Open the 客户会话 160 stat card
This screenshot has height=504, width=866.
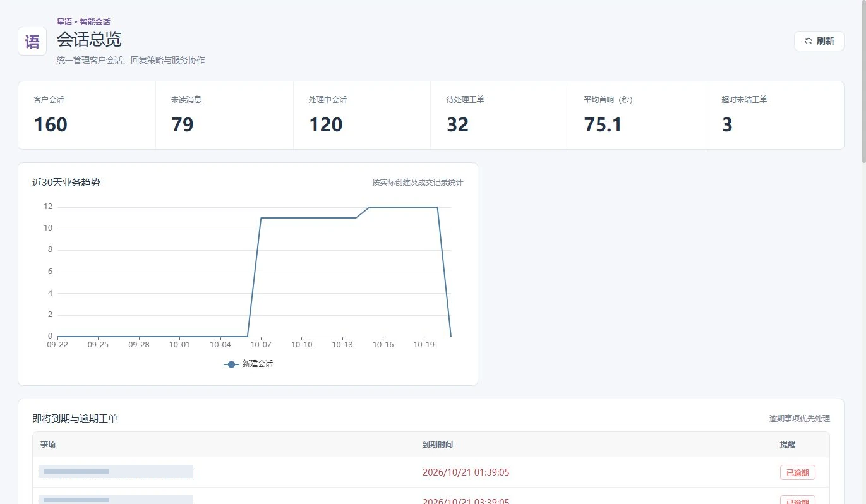click(x=87, y=115)
